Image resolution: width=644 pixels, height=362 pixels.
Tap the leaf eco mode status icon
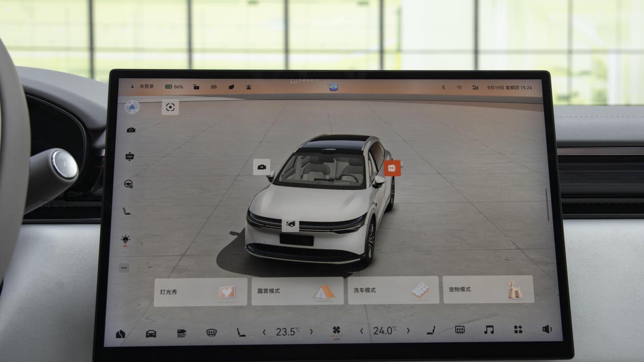[231, 87]
